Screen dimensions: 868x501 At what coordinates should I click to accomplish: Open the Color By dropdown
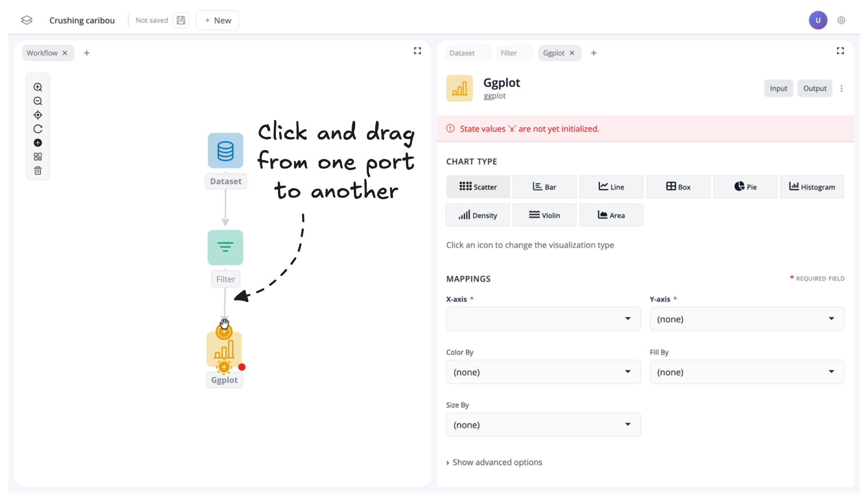point(543,372)
